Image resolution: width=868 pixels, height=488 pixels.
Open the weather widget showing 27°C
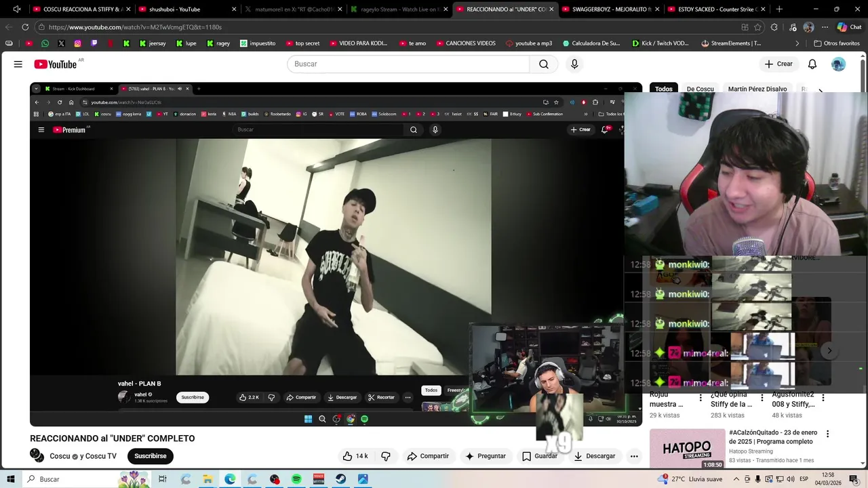689,479
